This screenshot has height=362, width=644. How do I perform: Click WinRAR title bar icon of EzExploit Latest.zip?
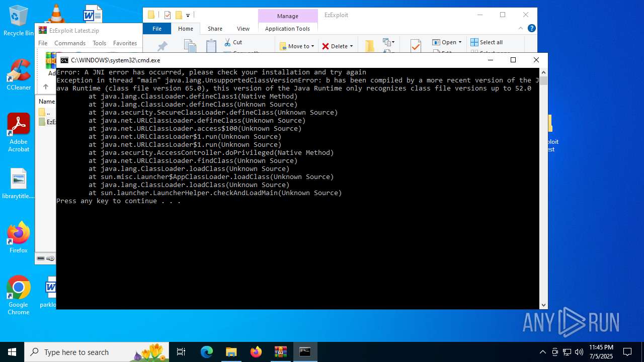(x=43, y=30)
